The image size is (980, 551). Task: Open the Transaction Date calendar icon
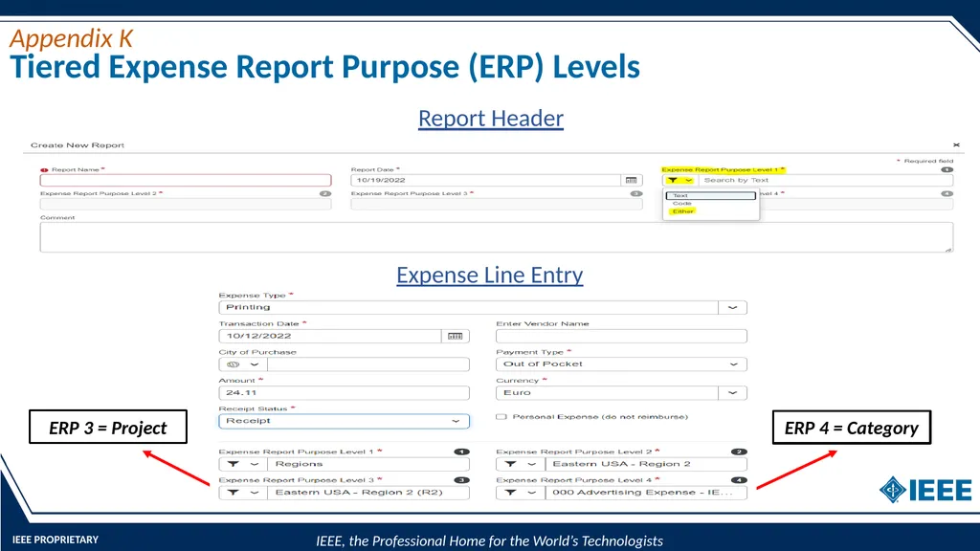455,336
